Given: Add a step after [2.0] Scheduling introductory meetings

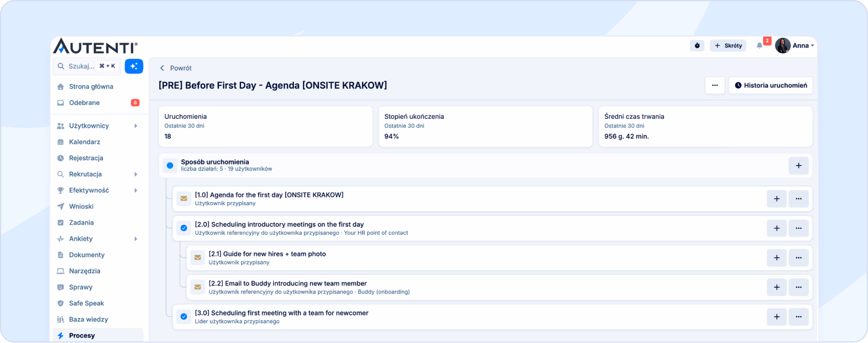Looking at the screenshot, I should pos(777,228).
